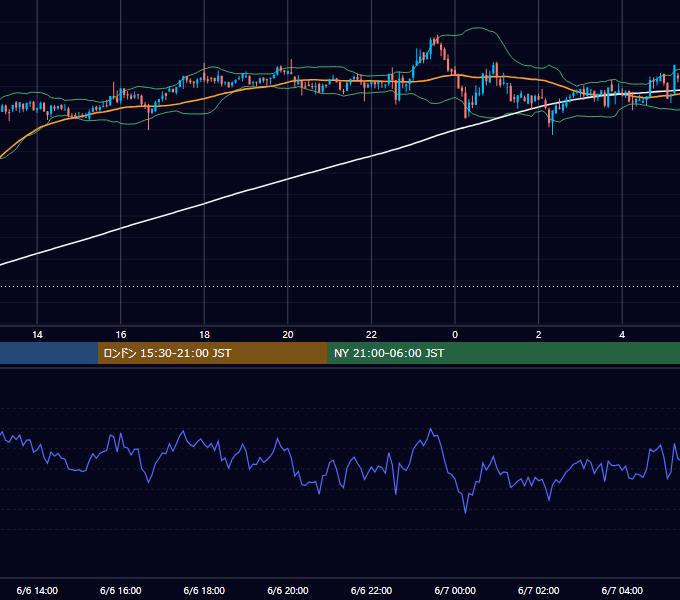Click the '20' hour label on the price chart axis

288,335
